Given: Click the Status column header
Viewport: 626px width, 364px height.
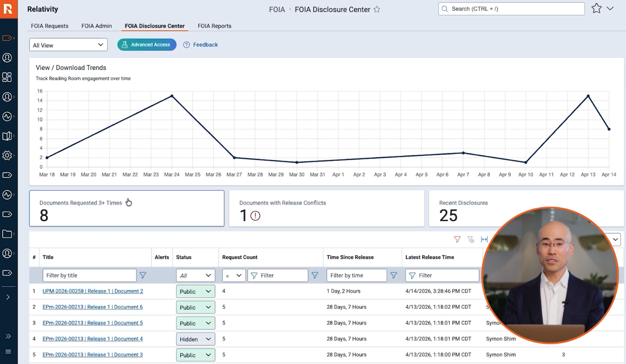Looking at the screenshot, I should point(184,257).
